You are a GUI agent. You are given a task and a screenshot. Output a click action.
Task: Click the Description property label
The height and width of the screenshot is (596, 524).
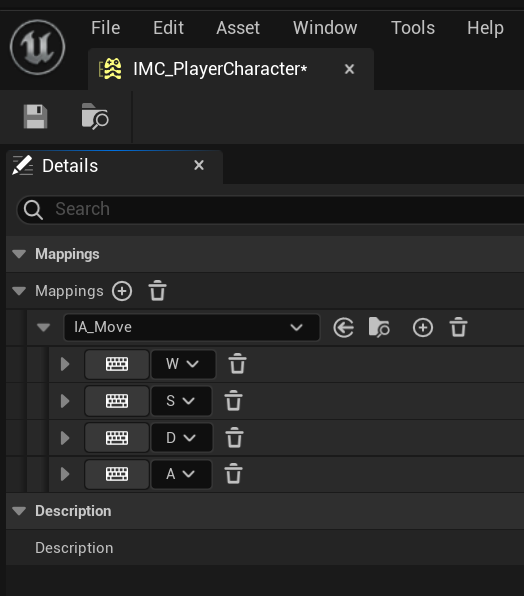pyautogui.click(x=74, y=548)
